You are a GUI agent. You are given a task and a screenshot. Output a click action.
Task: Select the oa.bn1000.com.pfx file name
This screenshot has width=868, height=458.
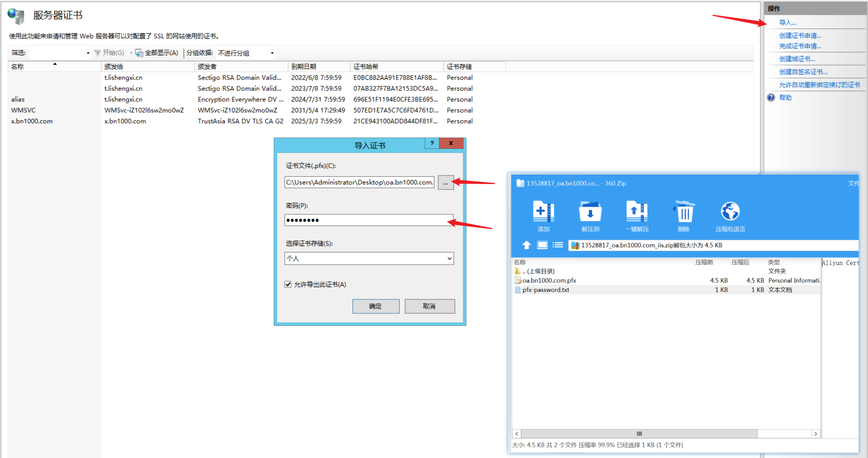(x=549, y=280)
